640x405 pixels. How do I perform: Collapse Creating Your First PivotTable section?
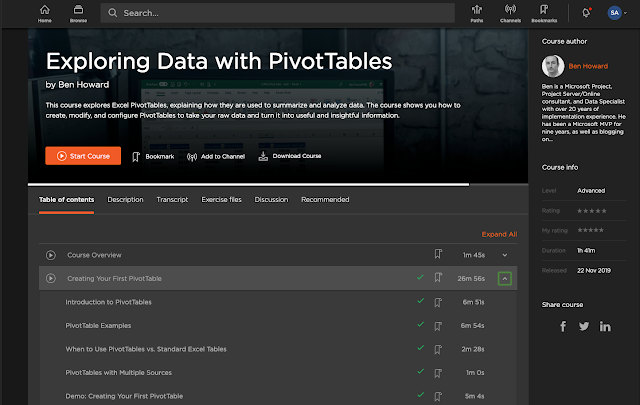point(505,278)
